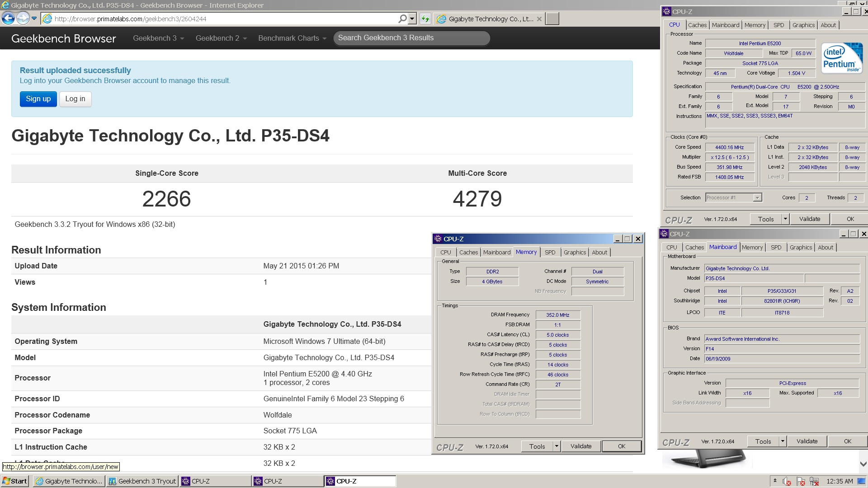Click the single-core score 2266
This screenshot has height=488, width=868.
(166, 199)
